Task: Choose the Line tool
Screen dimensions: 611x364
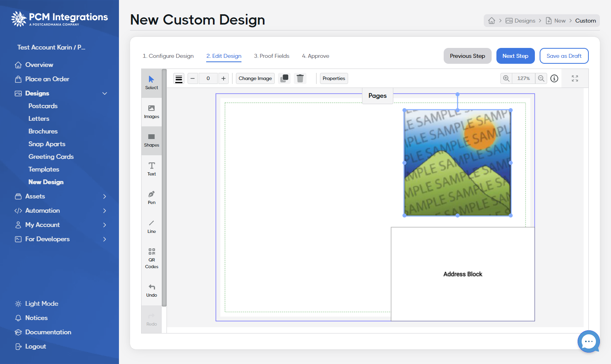Action: pyautogui.click(x=151, y=227)
